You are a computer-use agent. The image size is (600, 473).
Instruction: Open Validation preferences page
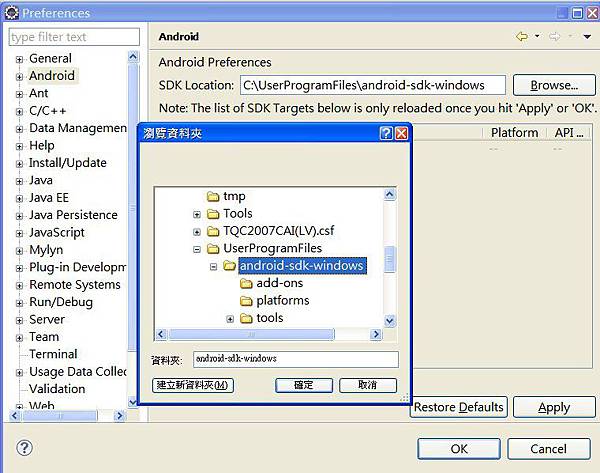57,389
